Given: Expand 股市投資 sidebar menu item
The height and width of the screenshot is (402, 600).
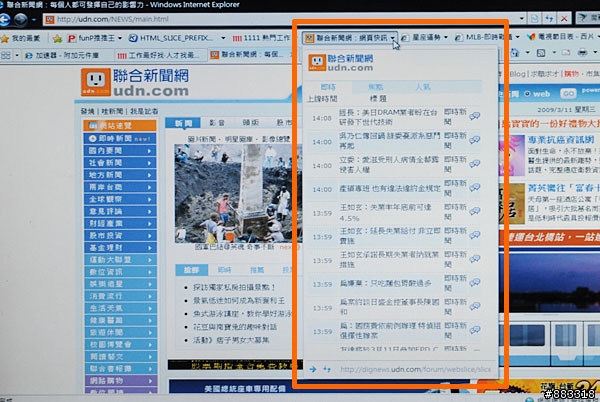Looking at the screenshot, I should 120,235.
